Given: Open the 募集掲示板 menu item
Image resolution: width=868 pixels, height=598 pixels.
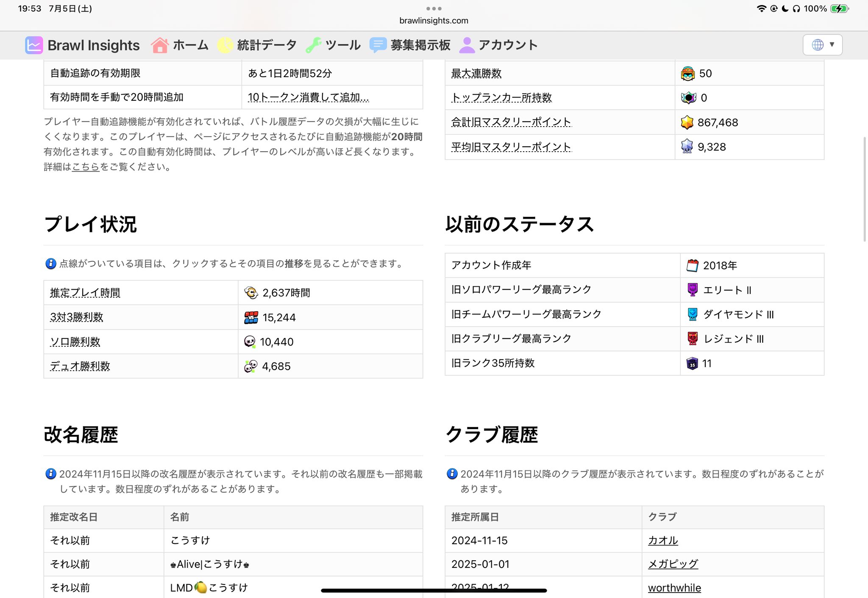Looking at the screenshot, I should 410,45.
